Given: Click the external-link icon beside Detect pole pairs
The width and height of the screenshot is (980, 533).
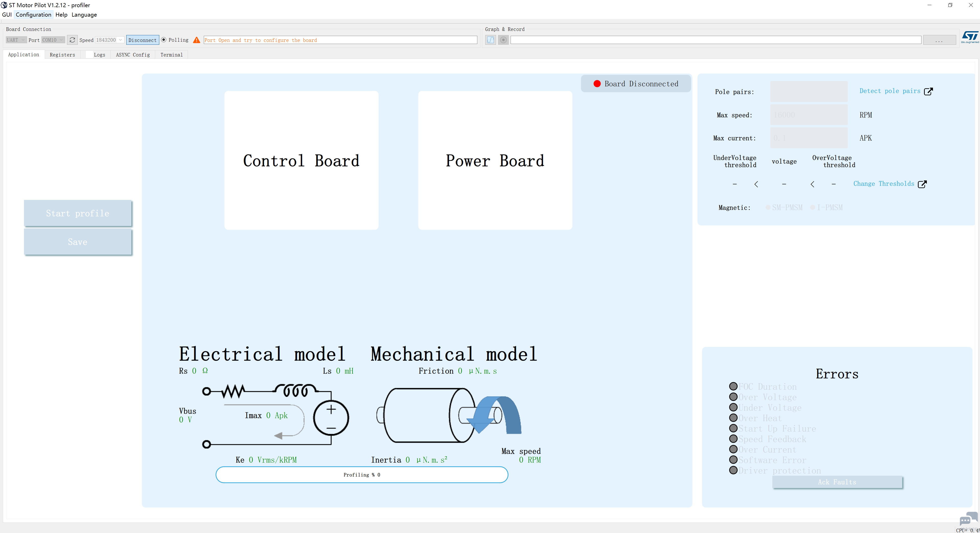Looking at the screenshot, I should (x=928, y=91).
